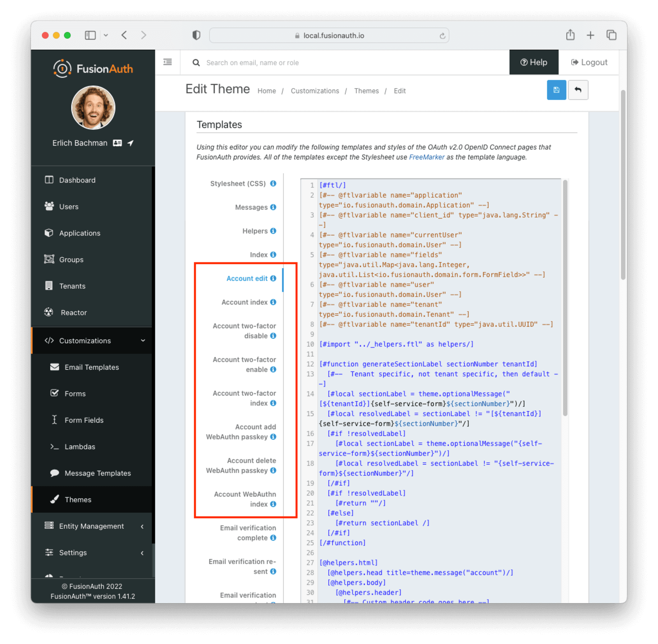The image size is (658, 644).
Task: Click the location arrow icon beside Erlich Bachman
Action: pyautogui.click(x=130, y=143)
